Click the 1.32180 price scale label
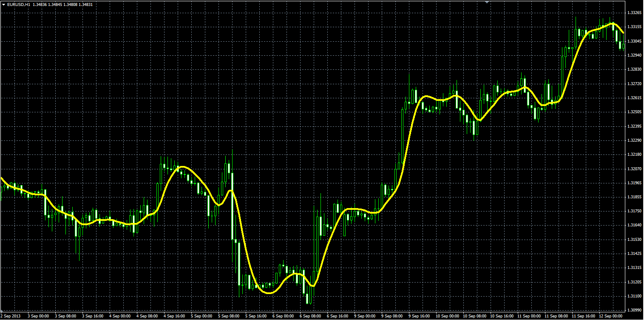Viewport: 644px width, 320px height. pyautogui.click(x=634, y=154)
